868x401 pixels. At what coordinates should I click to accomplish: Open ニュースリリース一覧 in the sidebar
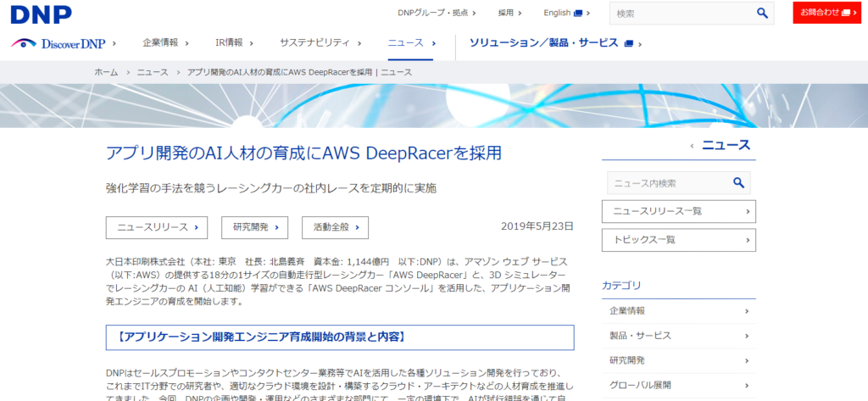(679, 212)
